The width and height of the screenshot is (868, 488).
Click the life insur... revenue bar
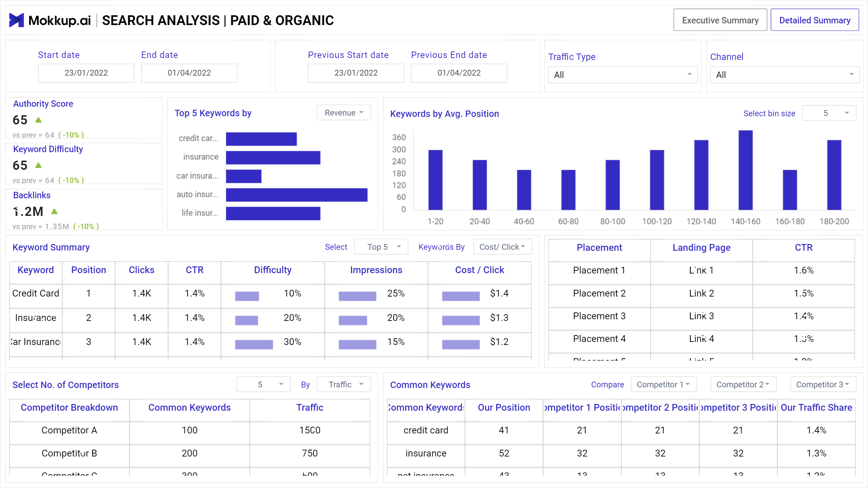click(x=273, y=213)
